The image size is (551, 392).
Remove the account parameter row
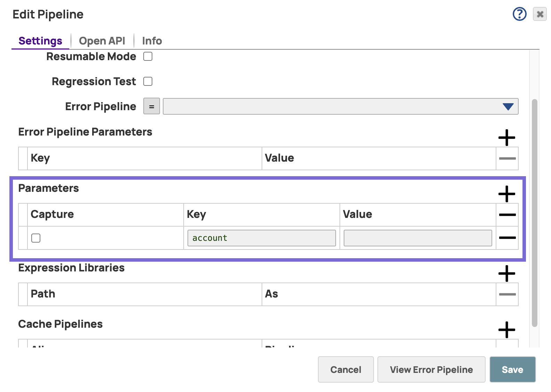pos(507,238)
